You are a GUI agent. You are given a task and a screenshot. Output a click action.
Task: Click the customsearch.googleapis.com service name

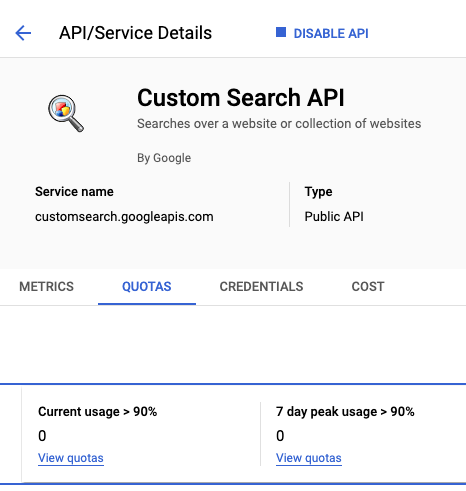[x=124, y=217]
